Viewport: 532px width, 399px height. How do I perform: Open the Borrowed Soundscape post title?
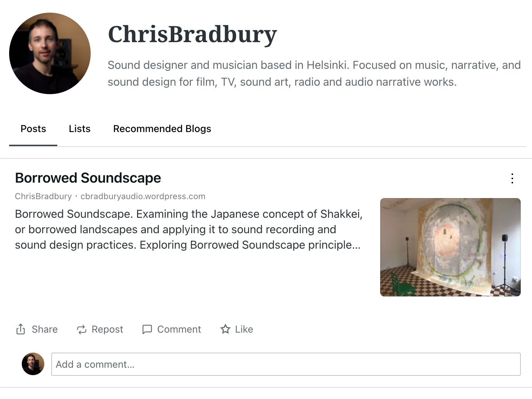click(88, 178)
